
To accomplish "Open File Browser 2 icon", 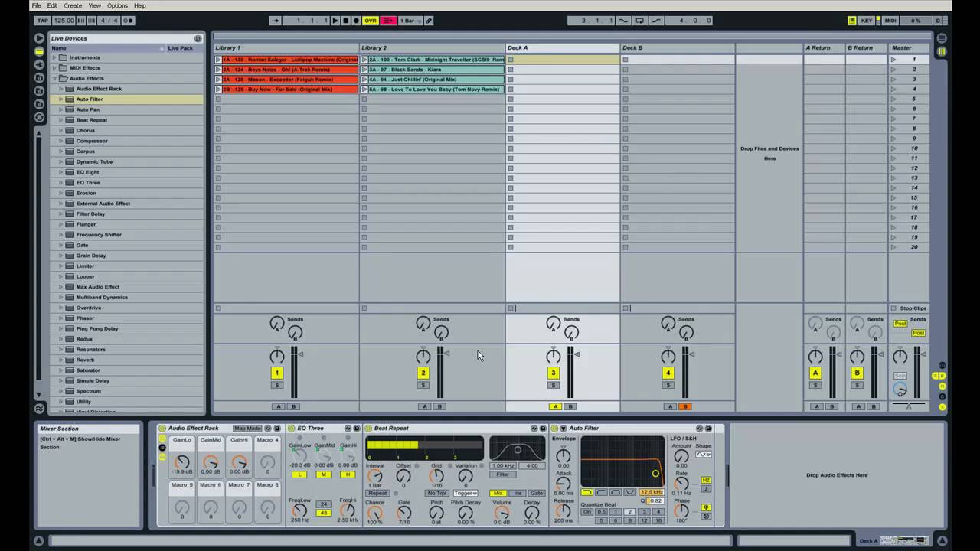I will pyautogui.click(x=39, y=91).
